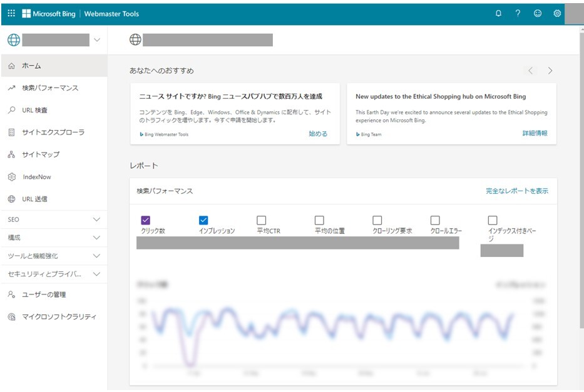The width and height of the screenshot is (584, 392).
Task: Enable the 平均CTR checkbox
Action: tap(261, 220)
